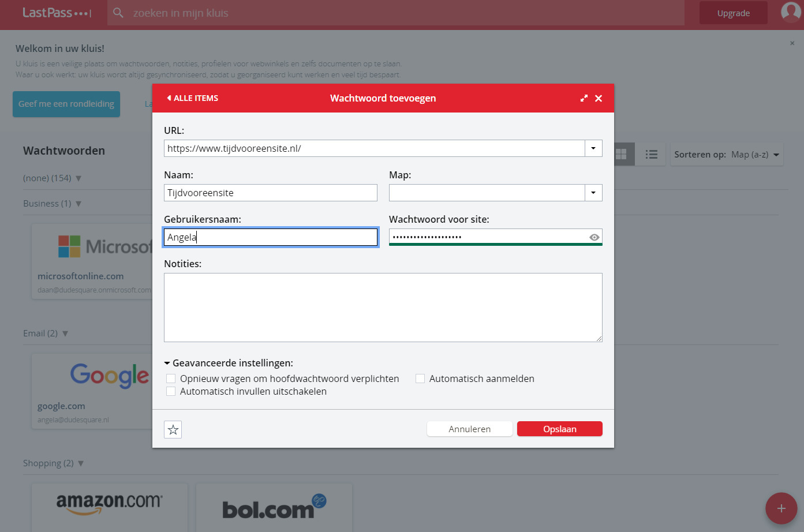Screen dimensions: 804x532
Task: Open the amazon.com tile
Action: (110, 508)
